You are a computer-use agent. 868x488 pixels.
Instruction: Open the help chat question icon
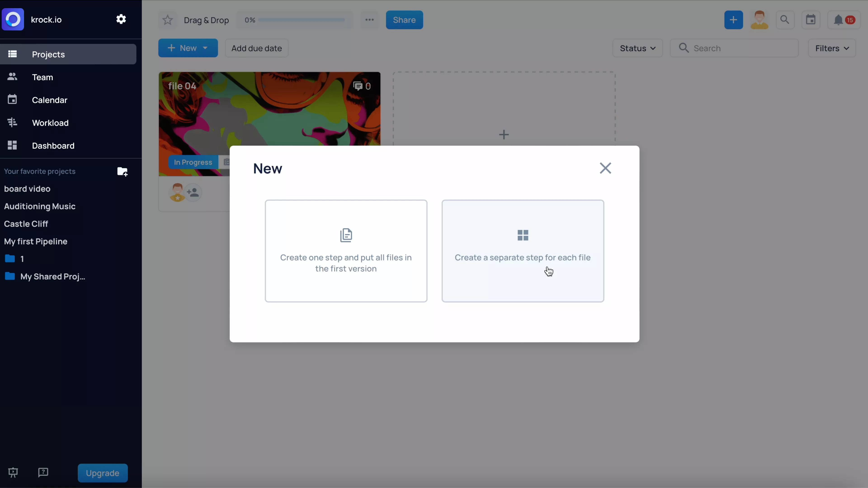tap(43, 472)
